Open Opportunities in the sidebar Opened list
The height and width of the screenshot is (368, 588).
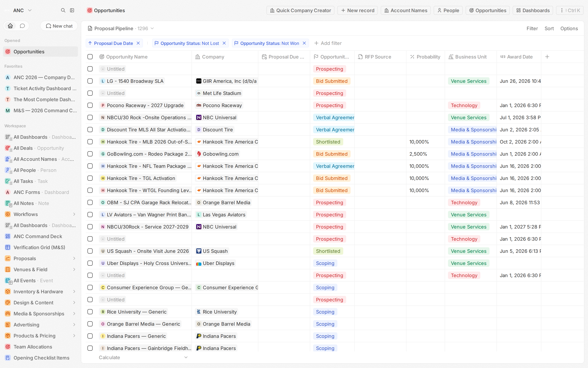click(41, 52)
